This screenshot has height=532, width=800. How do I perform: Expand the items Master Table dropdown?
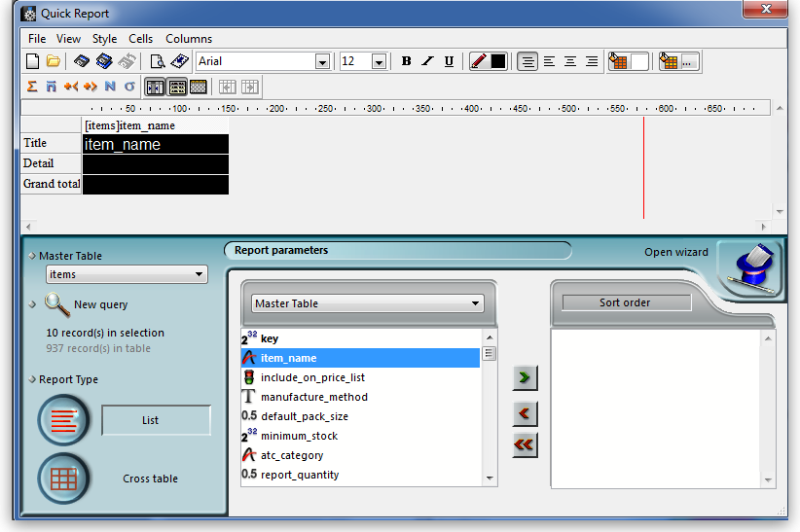[x=200, y=275]
